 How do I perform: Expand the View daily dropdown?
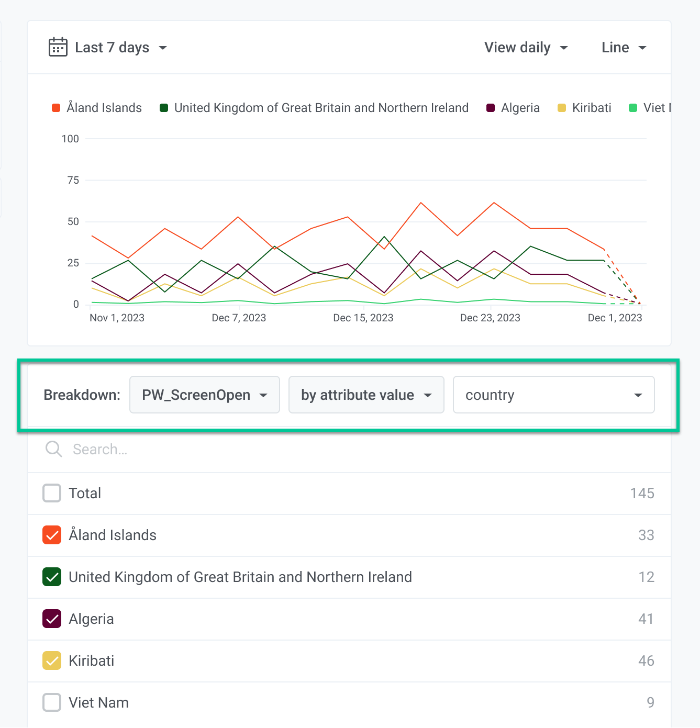click(x=526, y=48)
